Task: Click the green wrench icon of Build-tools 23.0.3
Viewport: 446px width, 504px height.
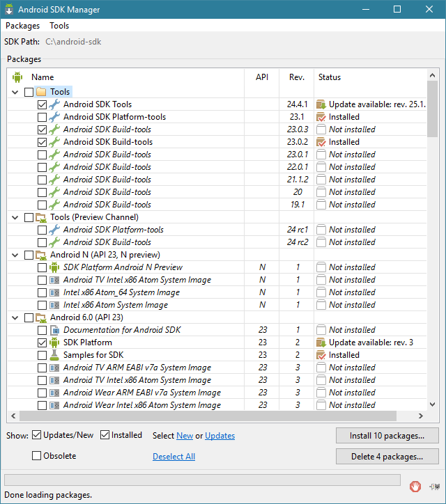Action: (54, 129)
